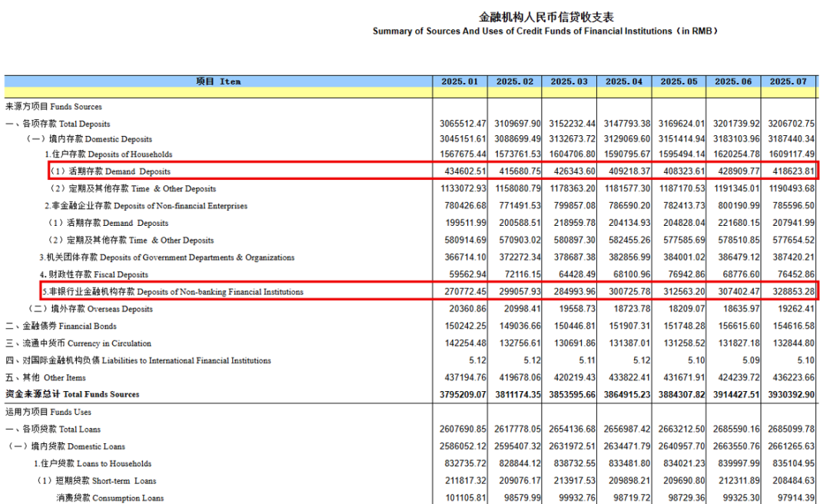Image resolution: width=830 pixels, height=504 pixels.
Task: Click the 2025.04 column header
Action: 624,81
